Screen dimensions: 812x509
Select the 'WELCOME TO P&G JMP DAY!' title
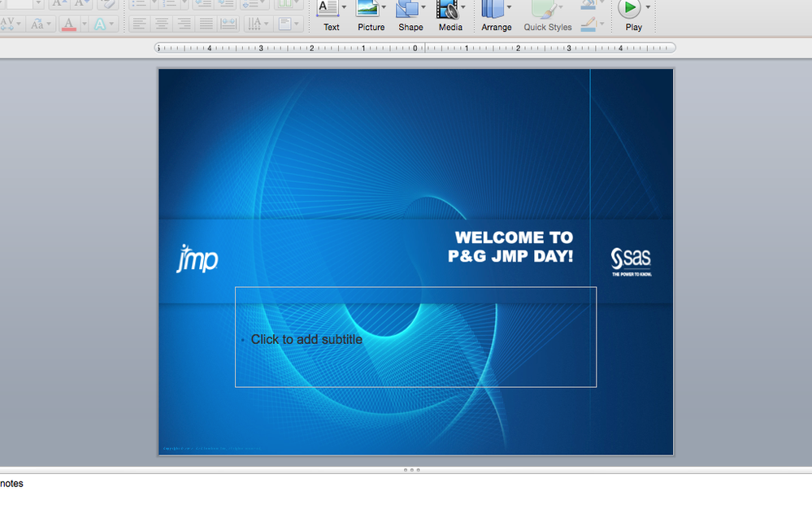(x=510, y=246)
